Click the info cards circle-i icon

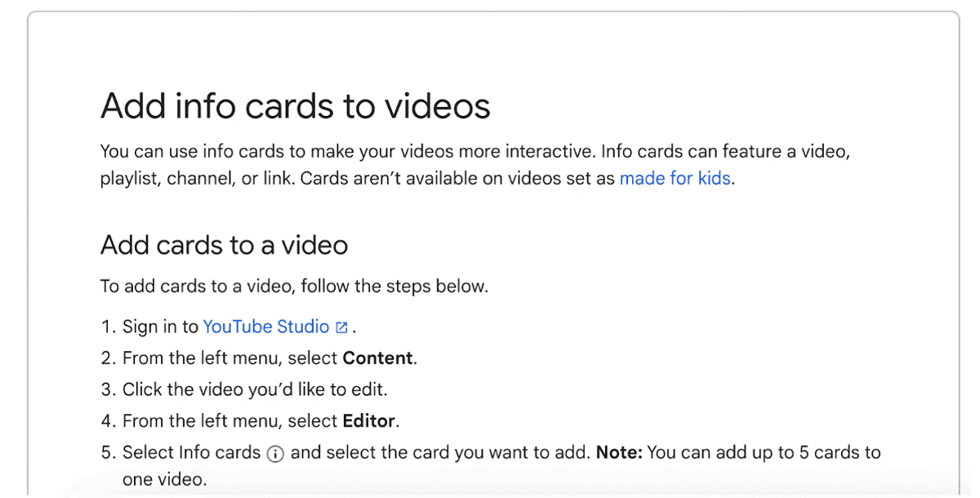(x=276, y=454)
